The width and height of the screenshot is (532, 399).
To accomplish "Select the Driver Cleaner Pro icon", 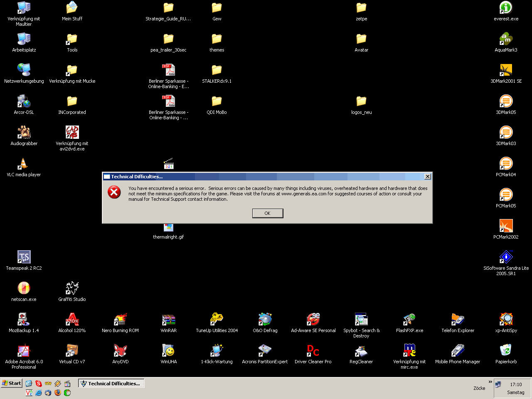I will coord(313,354).
